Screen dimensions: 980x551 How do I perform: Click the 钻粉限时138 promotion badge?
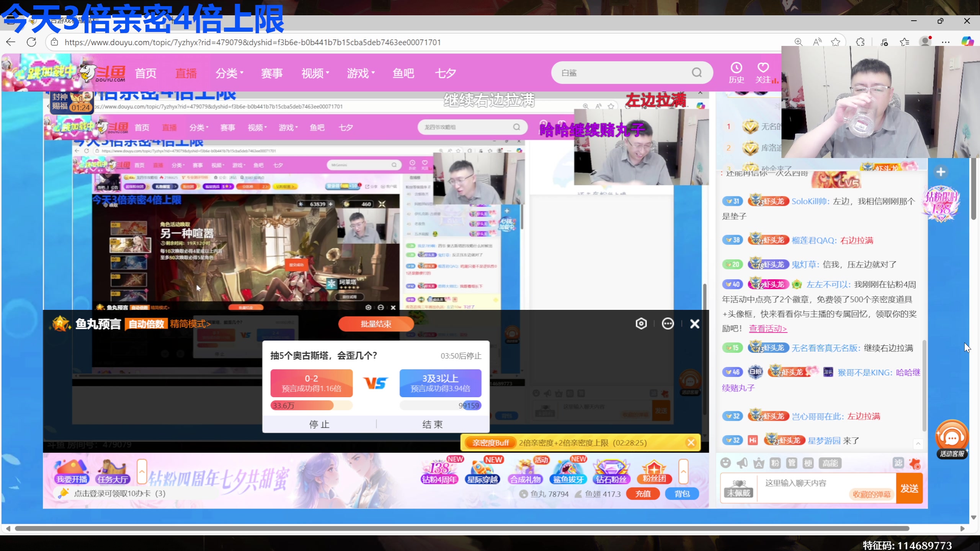(x=941, y=204)
